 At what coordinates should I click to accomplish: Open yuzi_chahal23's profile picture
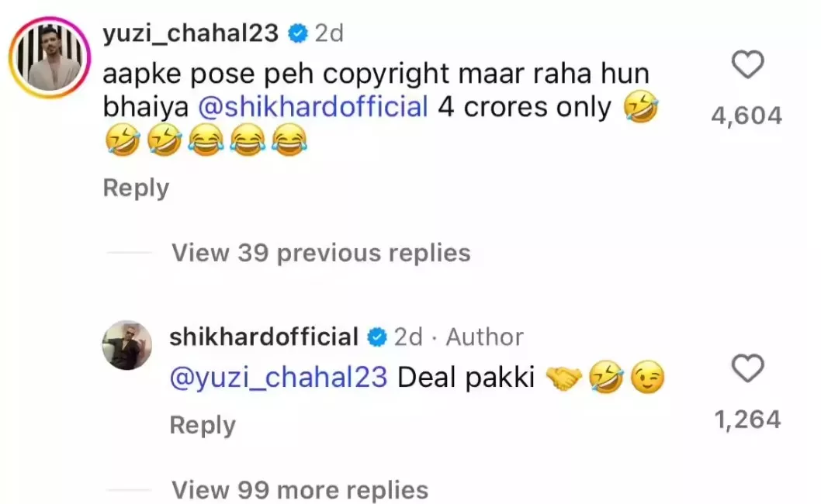click(50, 57)
